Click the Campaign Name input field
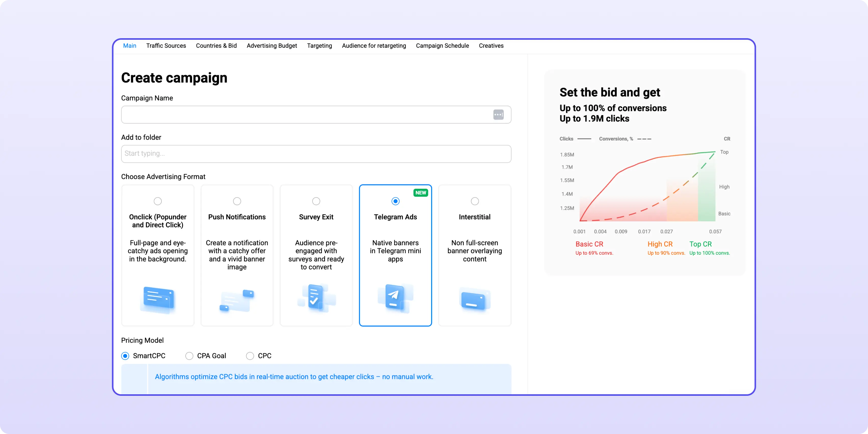The width and height of the screenshot is (868, 434). click(x=316, y=115)
